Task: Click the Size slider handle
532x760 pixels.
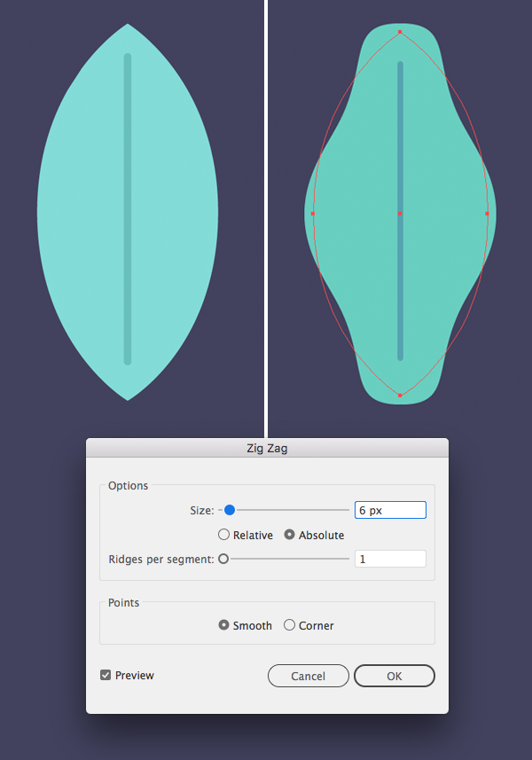Action: (x=229, y=510)
